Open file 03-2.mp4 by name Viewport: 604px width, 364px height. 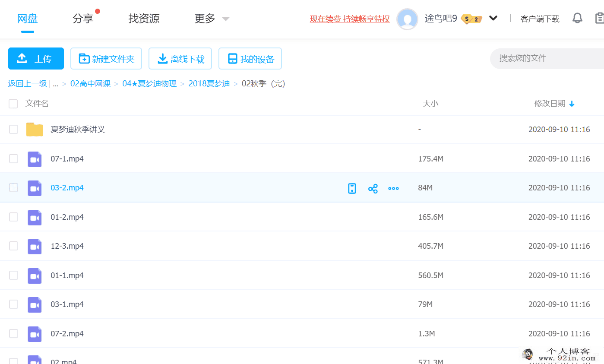(67, 188)
